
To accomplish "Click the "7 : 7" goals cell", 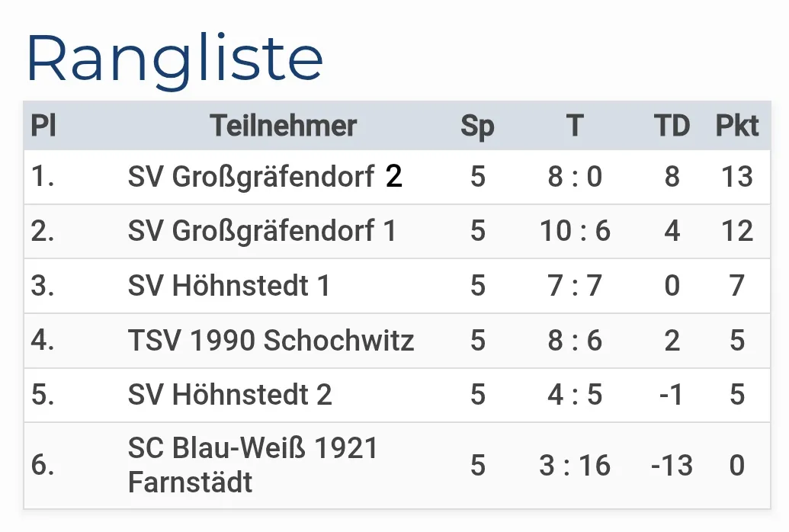I will 575,286.
